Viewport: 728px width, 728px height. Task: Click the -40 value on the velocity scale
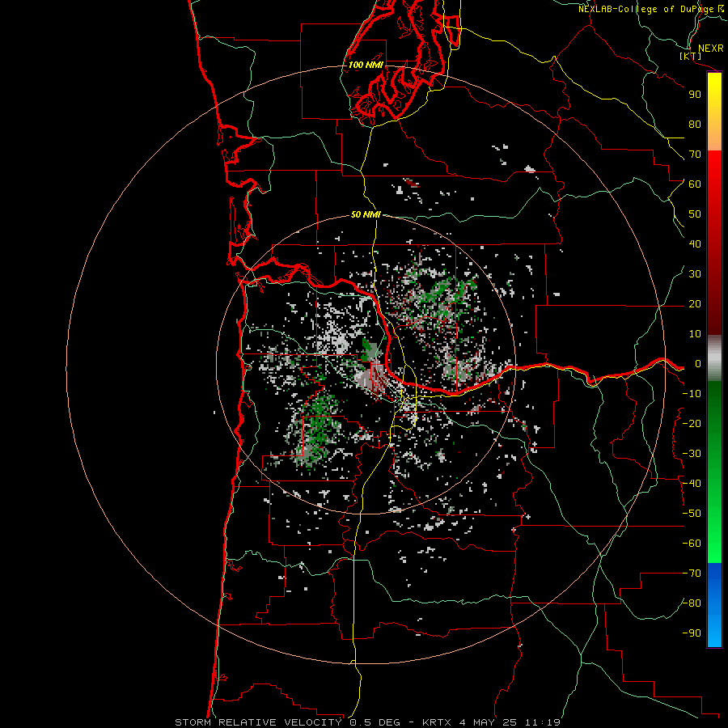(x=692, y=484)
